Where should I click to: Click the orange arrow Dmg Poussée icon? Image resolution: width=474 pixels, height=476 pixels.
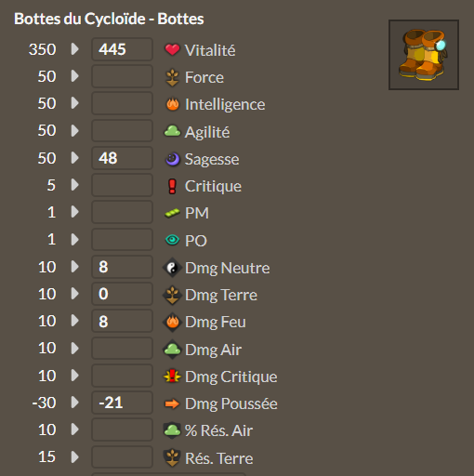(x=172, y=403)
